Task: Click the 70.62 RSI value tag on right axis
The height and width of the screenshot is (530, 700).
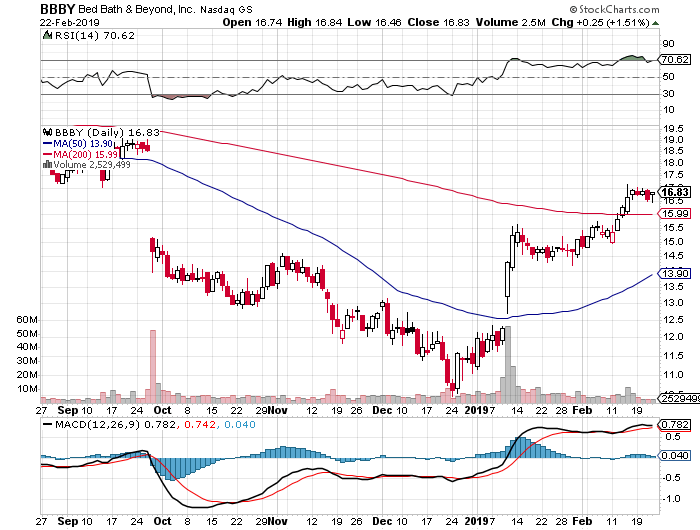Action: point(675,59)
